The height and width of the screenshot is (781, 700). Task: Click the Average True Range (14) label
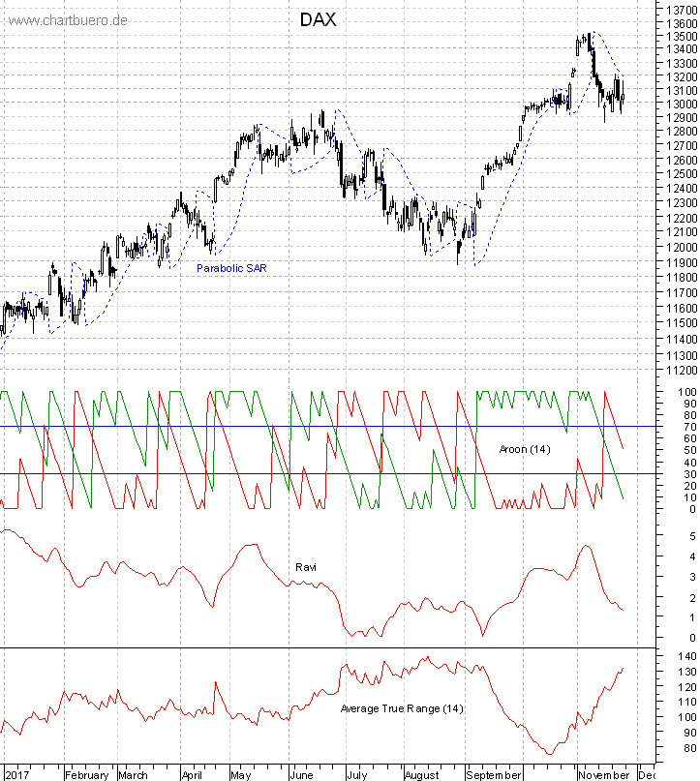coord(402,708)
